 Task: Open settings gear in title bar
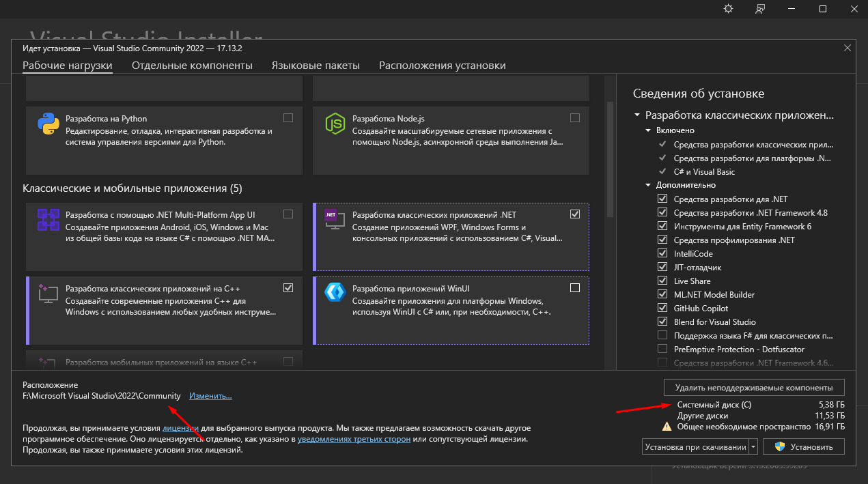pos(728,9)
